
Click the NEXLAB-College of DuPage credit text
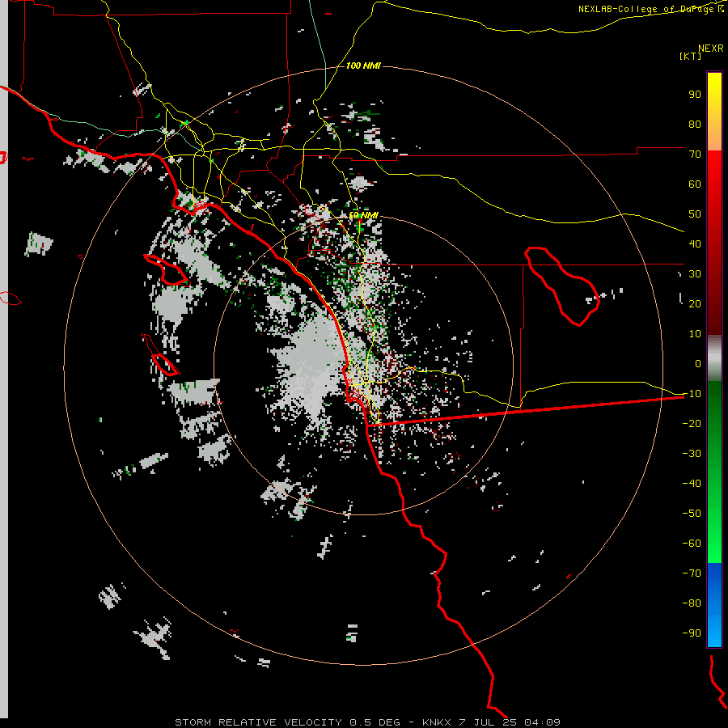coord(651,9)
